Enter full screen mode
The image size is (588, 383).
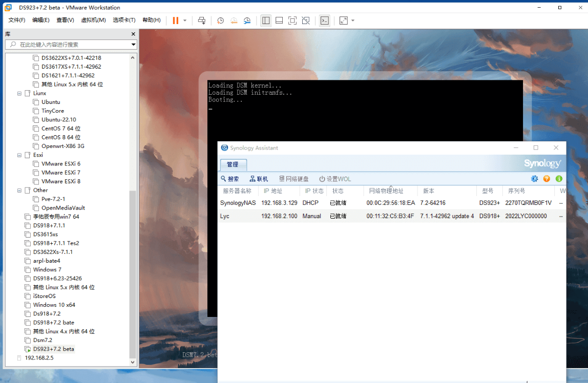pyautogui.click(x=292, y=20)
